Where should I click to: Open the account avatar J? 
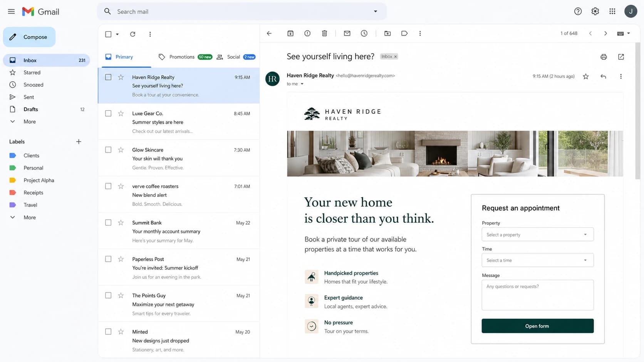pyautogui.click(x=631, y=12)
